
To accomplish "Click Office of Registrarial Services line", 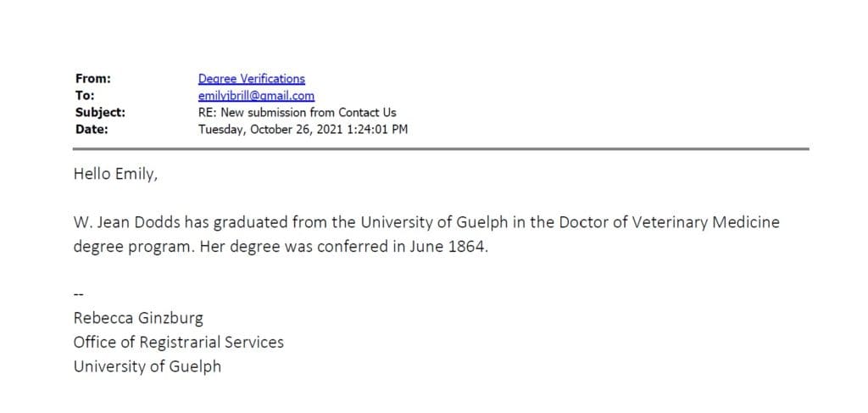I will tap(178, 342).
